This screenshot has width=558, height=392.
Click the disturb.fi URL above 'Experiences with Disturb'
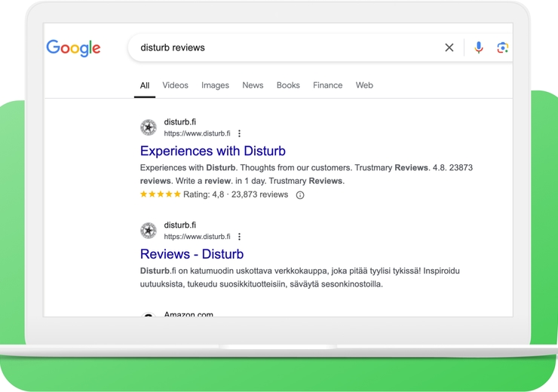pyautogui.click(x=197, y=133)
